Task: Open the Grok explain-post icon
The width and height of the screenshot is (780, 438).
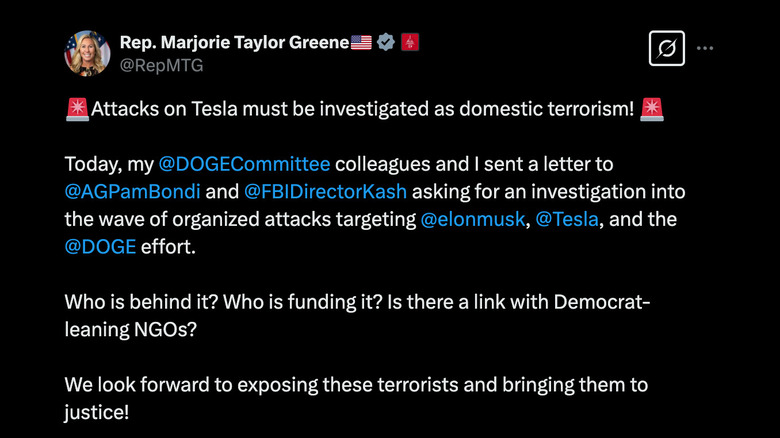Action: coord(666,48)
